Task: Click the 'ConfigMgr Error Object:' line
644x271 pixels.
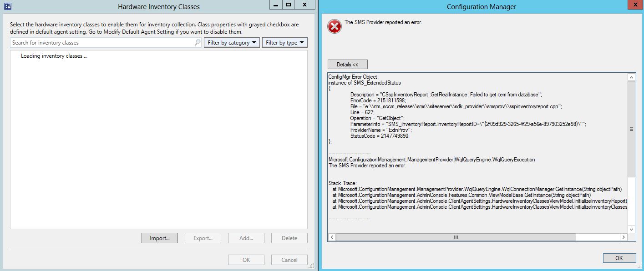Action: point(353,76)
